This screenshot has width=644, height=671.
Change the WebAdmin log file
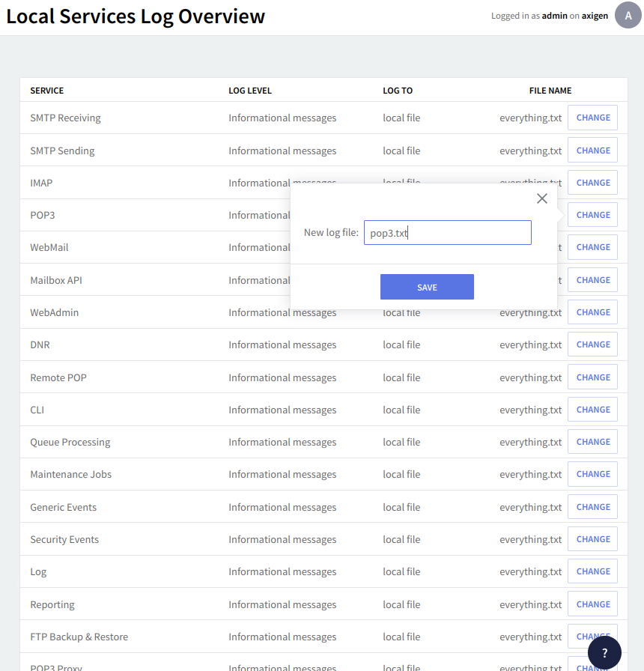pos(592,312)
